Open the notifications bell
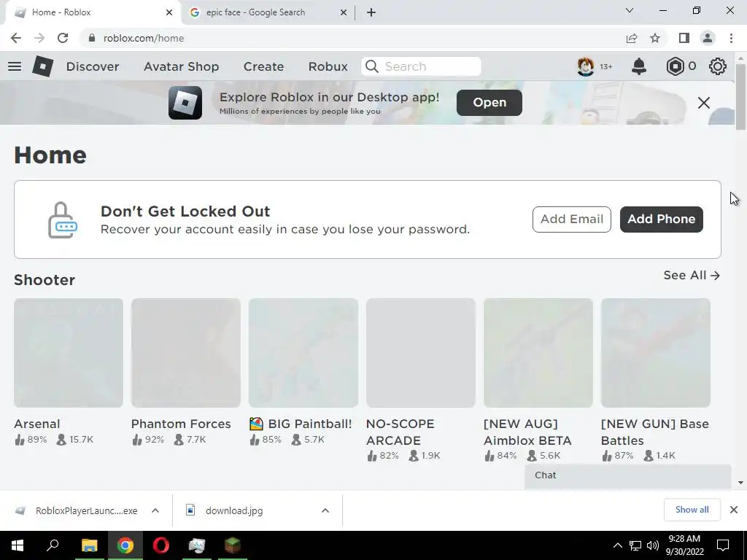 coord(639,66)
